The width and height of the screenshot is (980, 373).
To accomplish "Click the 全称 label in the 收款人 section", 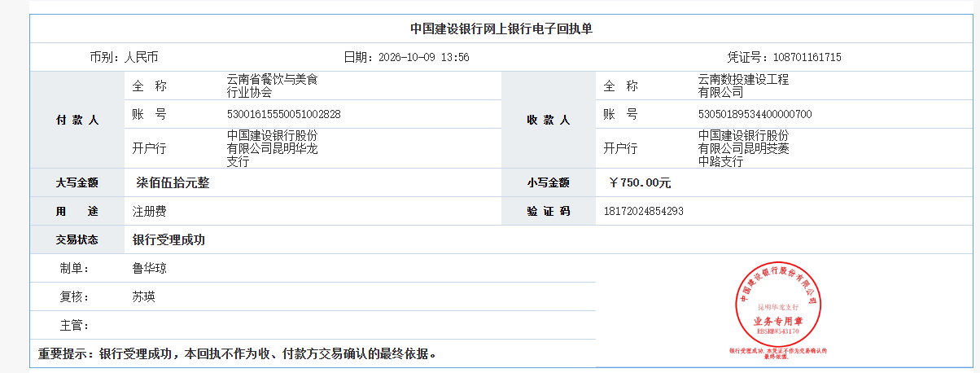I will (x=620, y=86).
